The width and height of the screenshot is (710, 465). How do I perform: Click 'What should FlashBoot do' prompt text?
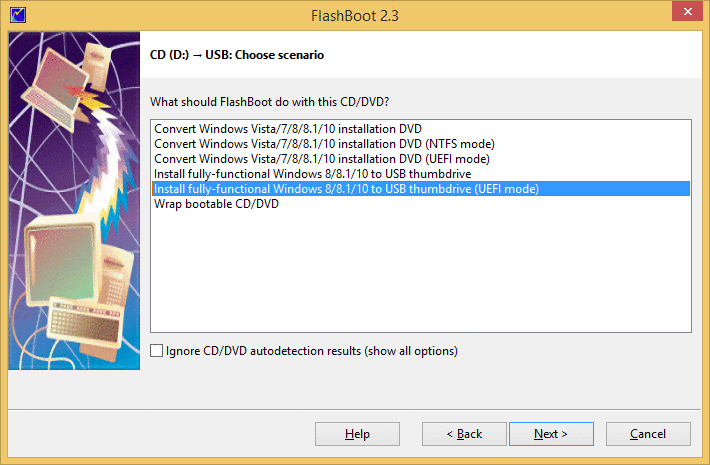[x=269, y=102]
